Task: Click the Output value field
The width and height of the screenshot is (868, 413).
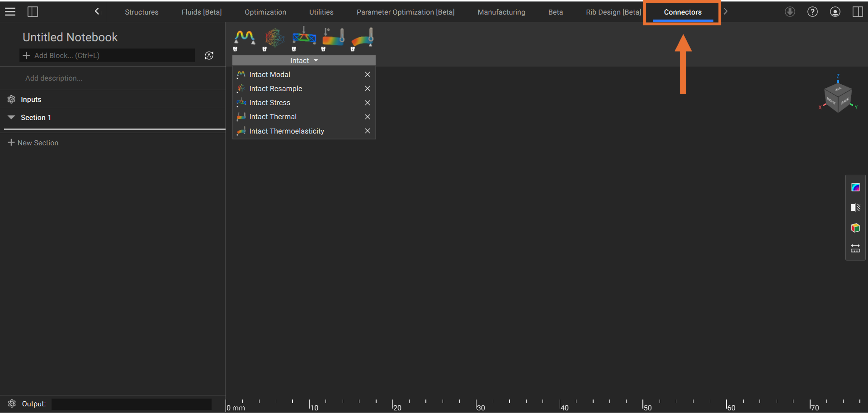Action: point(131,404)
